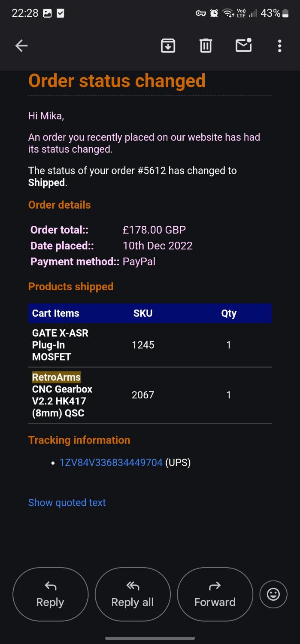The image size is (300, 644).
Task: Delete this email with trash icon
Action: pos(206,46)
